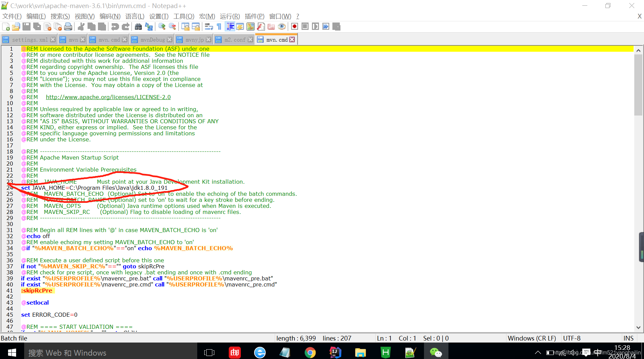
Task: Run the recorded macro playback icon
Action: 315,27
